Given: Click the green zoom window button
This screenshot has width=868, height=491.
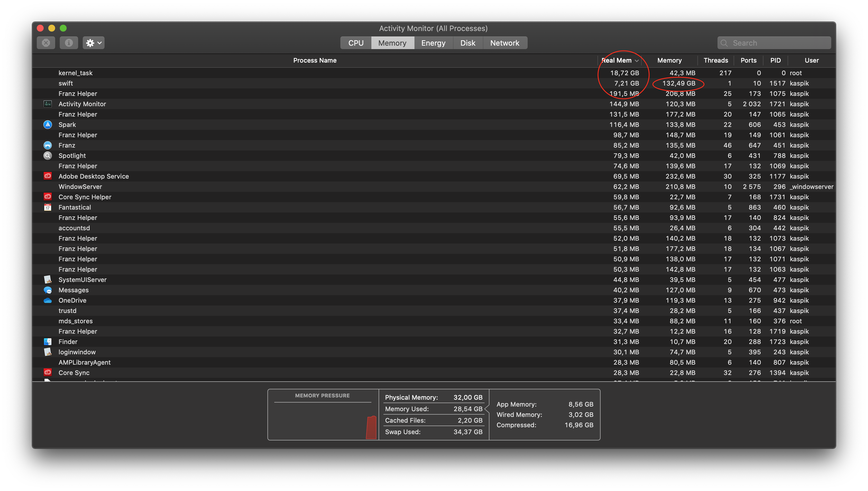Looking at the screenshot, I should 63,28.
